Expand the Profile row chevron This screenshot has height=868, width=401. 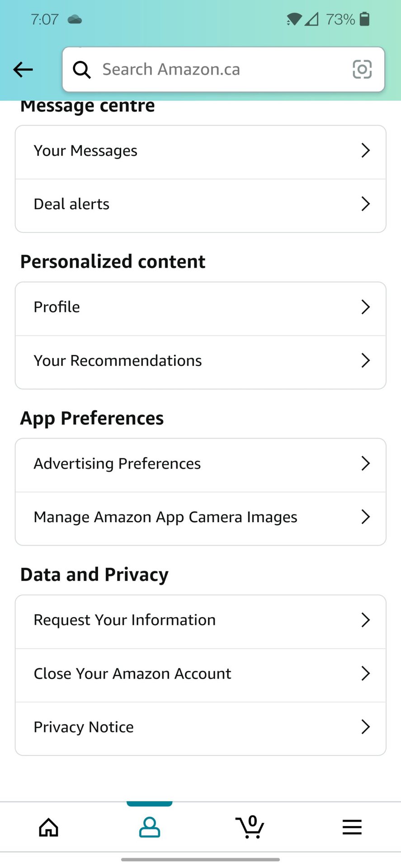(365, 307)
